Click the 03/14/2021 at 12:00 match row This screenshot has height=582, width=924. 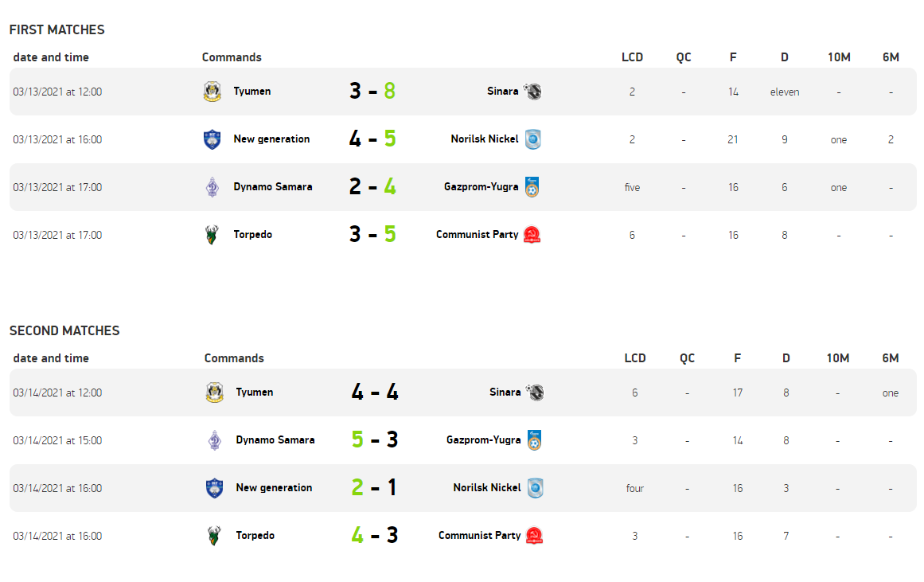[462, 393]
